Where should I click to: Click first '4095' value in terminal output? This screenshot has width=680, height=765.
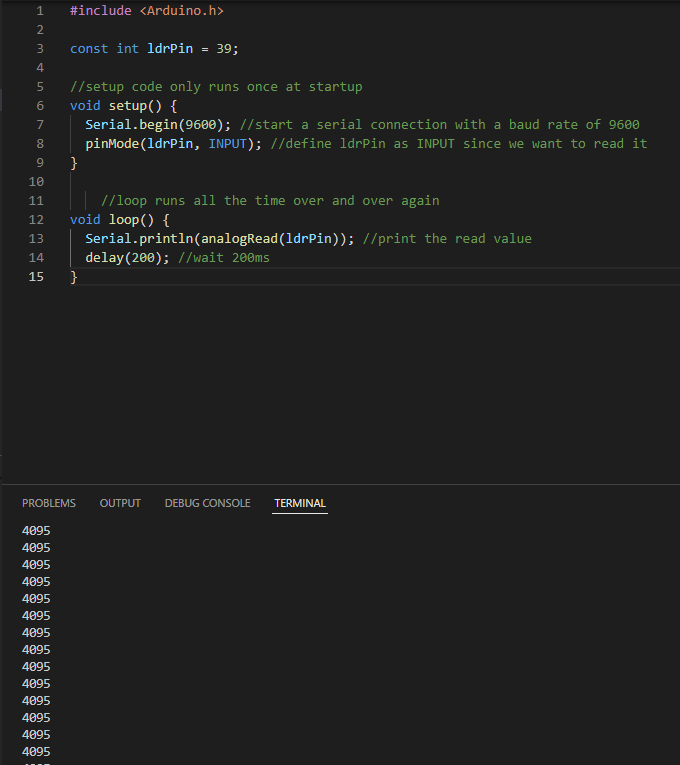(x=36, y=530)
